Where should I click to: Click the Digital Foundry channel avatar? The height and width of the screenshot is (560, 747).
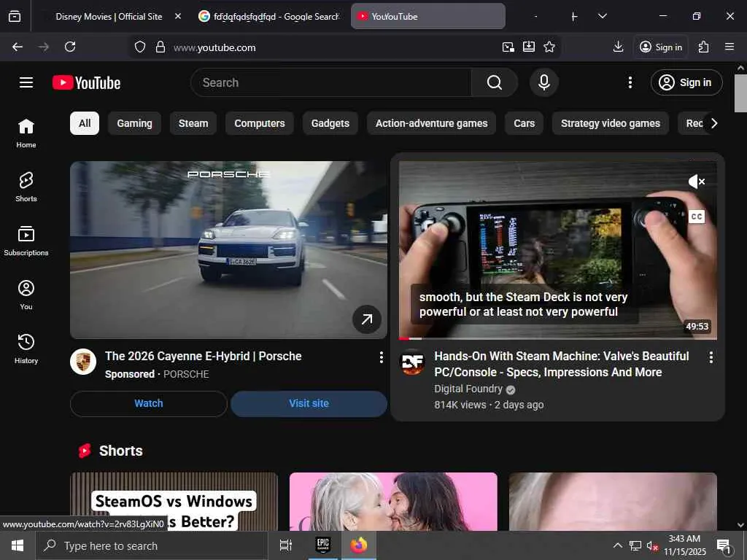(413, 362)
